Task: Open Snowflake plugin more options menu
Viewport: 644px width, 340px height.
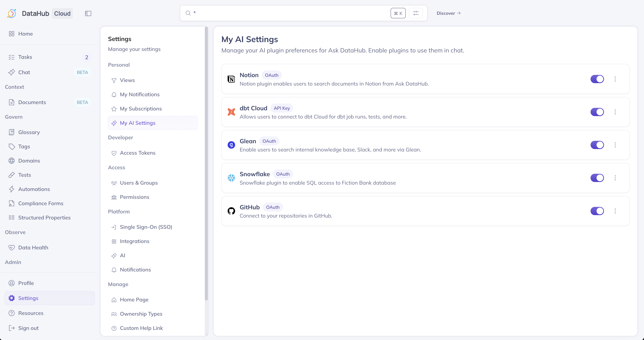Action: pos(615,178)
